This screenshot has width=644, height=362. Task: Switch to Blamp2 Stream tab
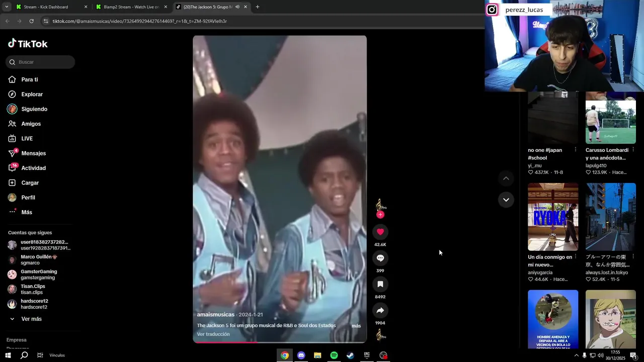pos(131,7)
